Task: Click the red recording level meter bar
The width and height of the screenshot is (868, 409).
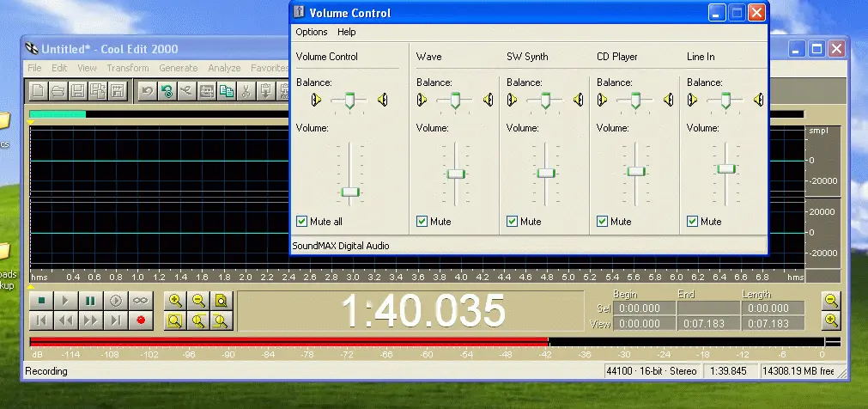Action: [x=288, y=342]
